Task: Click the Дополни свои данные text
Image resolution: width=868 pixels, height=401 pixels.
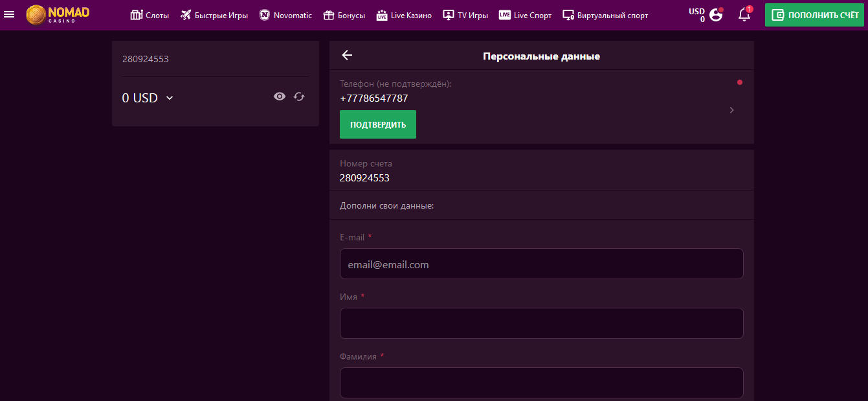Action: 387,205
